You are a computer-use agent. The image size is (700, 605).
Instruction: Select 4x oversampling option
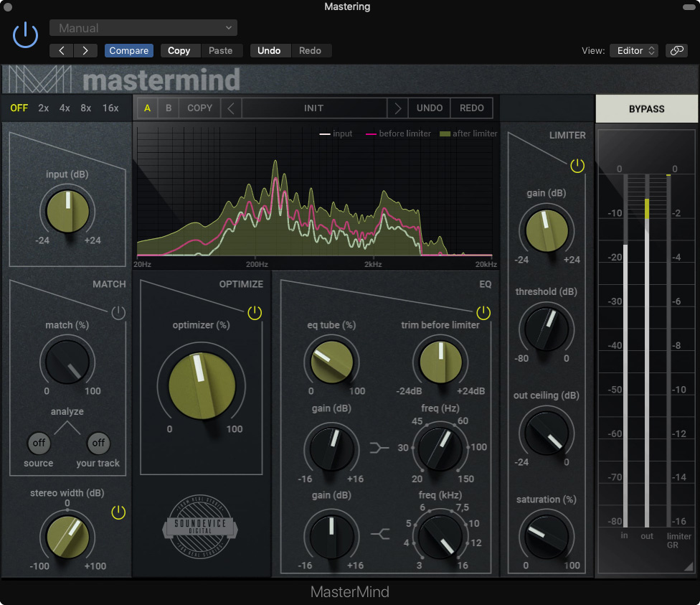tap(65, 108)
